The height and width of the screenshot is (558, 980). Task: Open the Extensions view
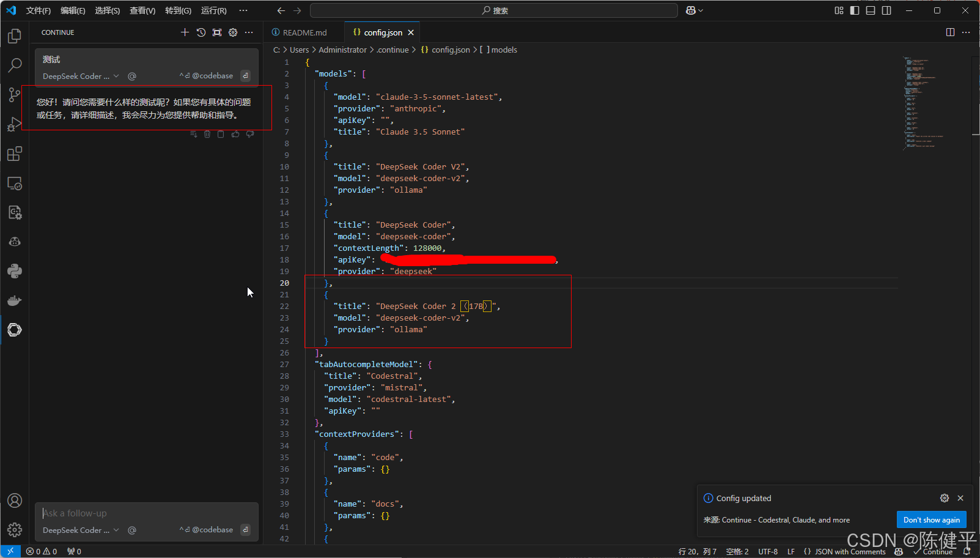click(x=15, y=154)
